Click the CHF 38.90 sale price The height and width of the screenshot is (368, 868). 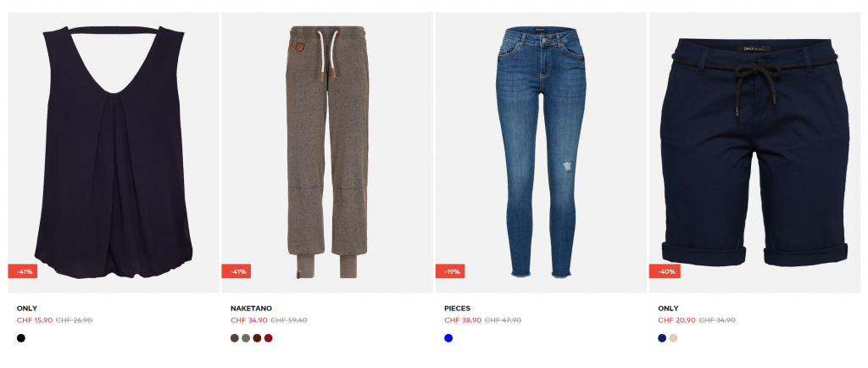463,321
